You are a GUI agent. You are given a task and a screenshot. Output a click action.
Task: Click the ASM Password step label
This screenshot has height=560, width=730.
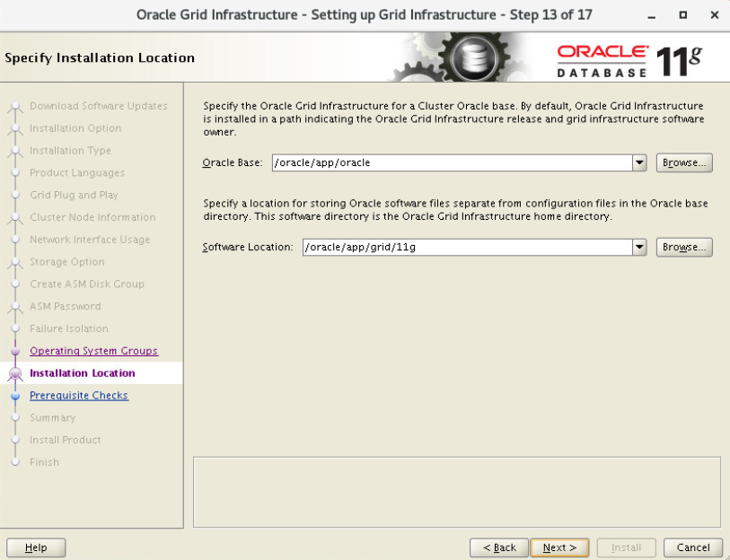(66, 306)
